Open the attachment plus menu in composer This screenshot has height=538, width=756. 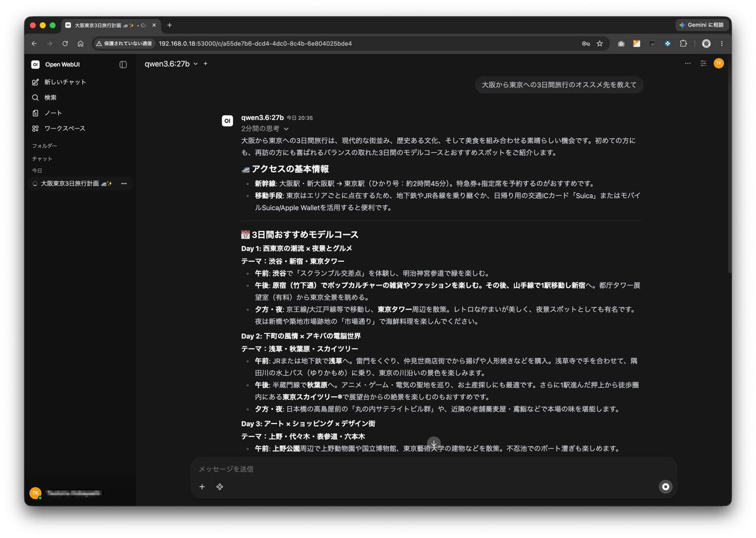tap(202, 487)
